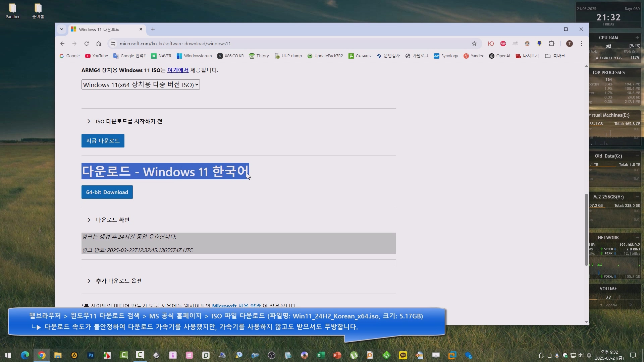Click the address bar URL
The width and height of the screenshot is (644, 362).
coord(175,44)
